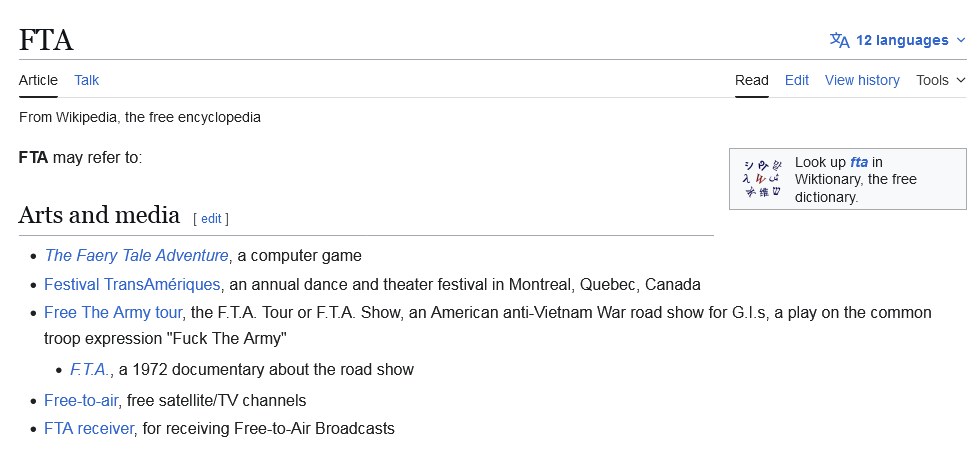Click the bold FTA intro text
Image resolution: width=980 pixels, height=450 pixels.
[34, 158]
